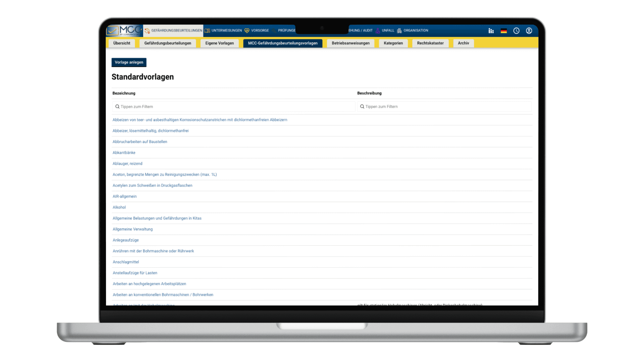Open the AIR-allgemein template
644x362 pixels.
(x=125, y=196)
